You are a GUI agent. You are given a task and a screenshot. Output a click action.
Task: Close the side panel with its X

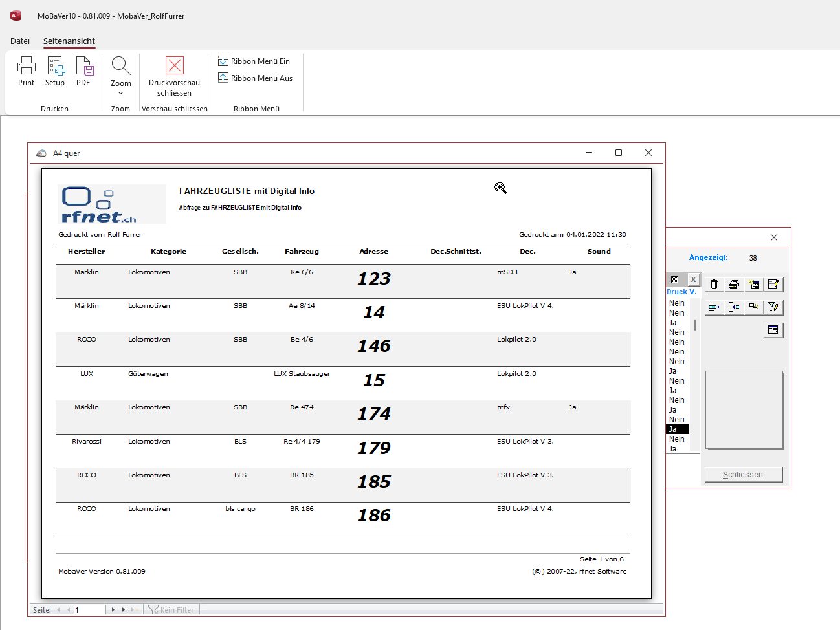click(x=774, y=237)
